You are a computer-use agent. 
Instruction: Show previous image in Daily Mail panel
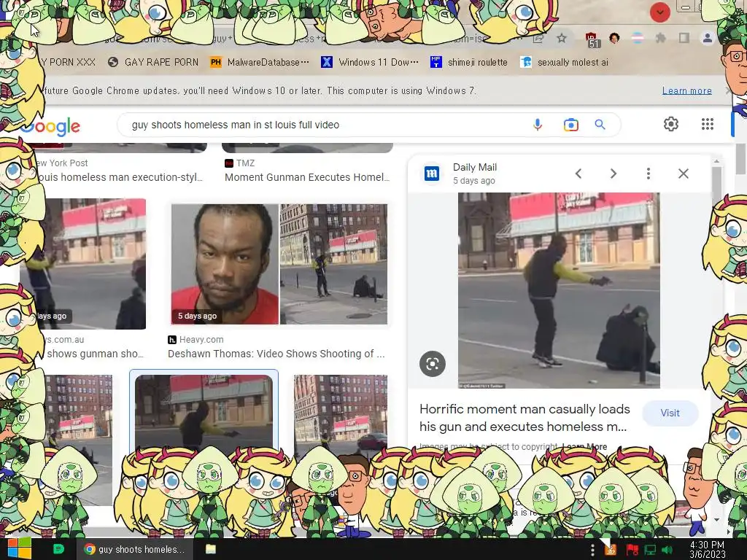pyautogui.click(x=578, y=174)
